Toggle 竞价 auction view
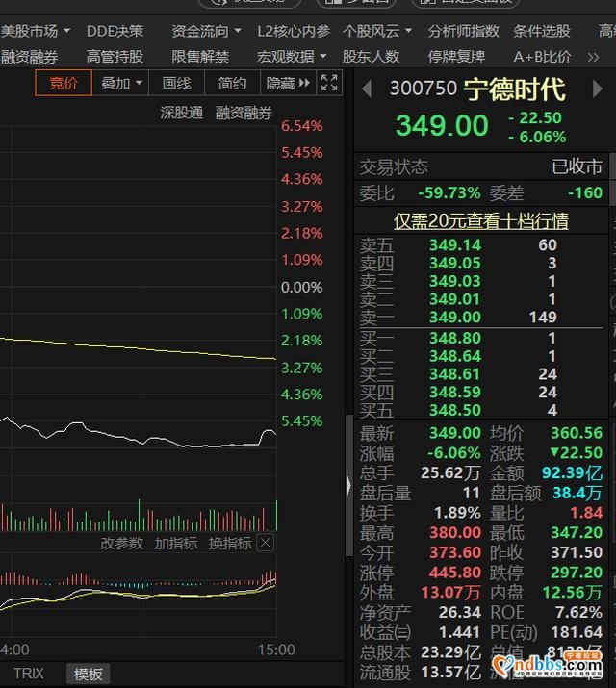Viewport: 616px width, 688px height. (x=64, y=83)
